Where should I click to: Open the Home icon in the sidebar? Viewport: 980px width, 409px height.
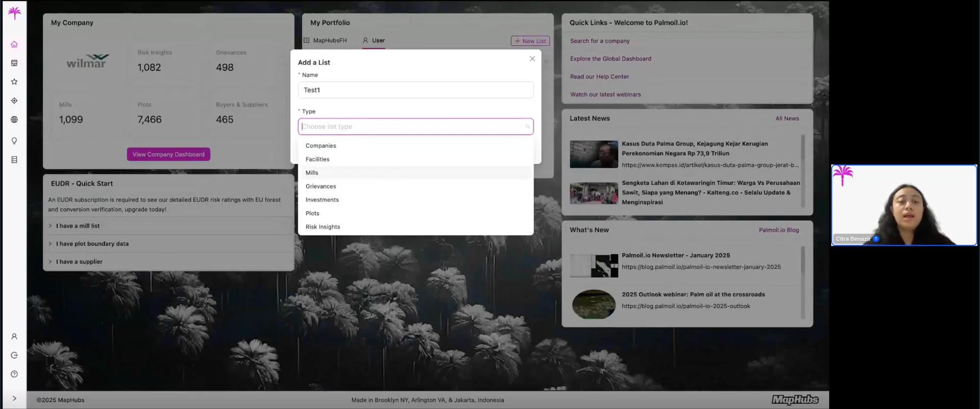coord(14,44)
